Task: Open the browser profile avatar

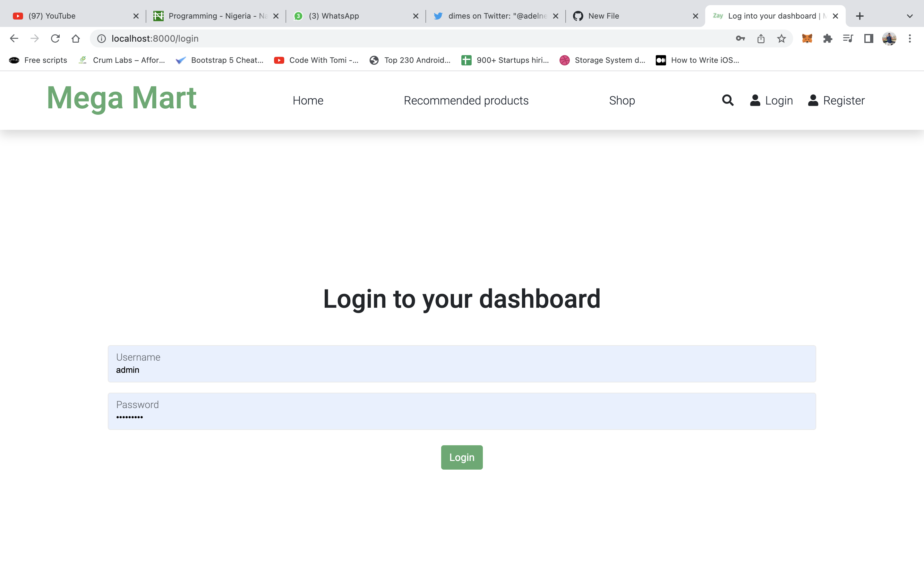Action: [889, 38]
